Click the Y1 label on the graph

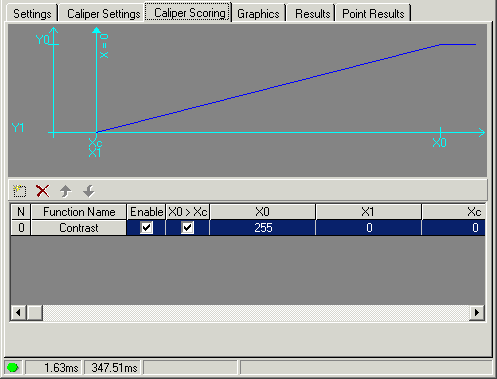[x=18, y=128]
